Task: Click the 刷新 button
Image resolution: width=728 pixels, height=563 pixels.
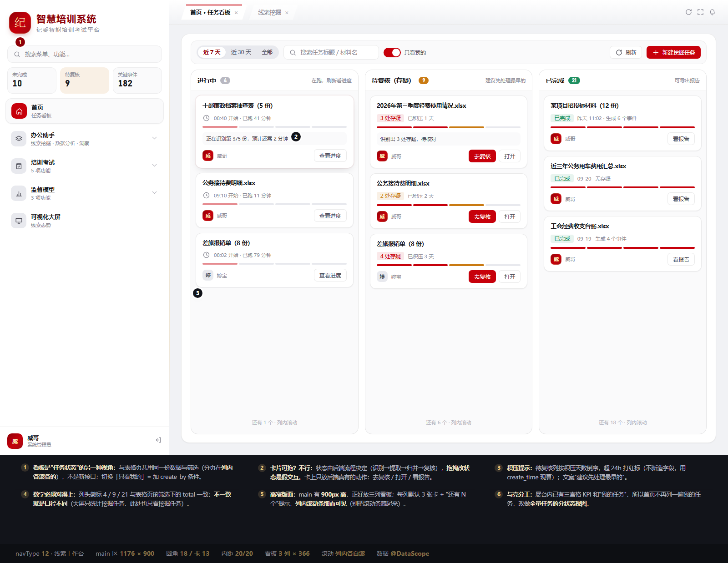Action: pyautogui.click(x=626, y=52)
